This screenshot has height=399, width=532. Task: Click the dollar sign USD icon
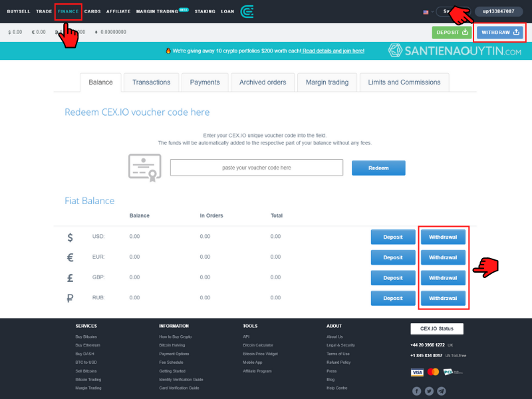tap(70, 237)
